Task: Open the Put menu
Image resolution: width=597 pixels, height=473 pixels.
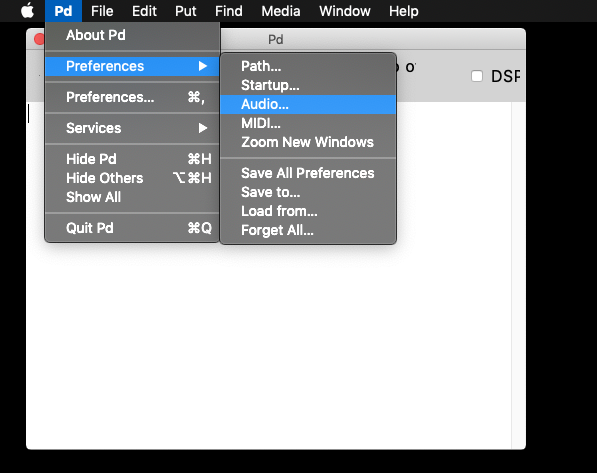Action: (185, 11)
